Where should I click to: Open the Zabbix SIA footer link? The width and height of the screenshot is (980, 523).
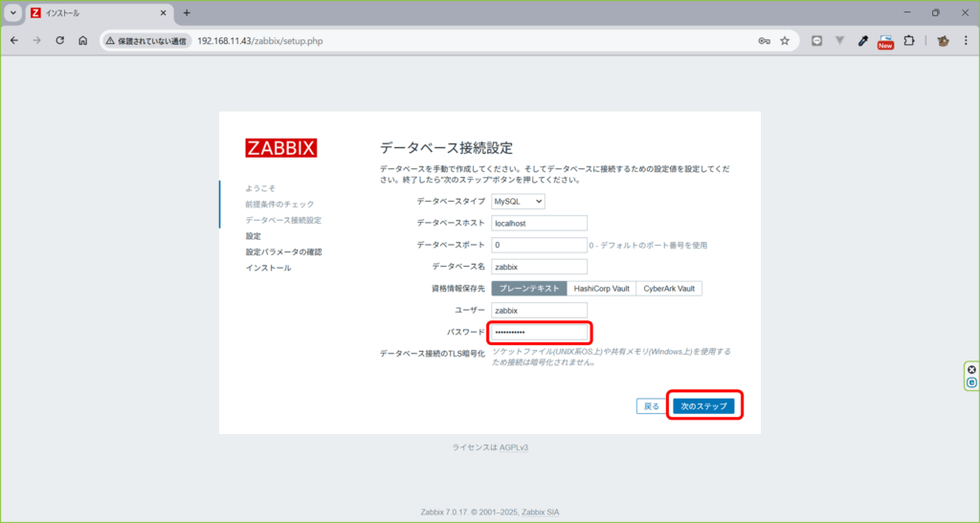click(541, 512)
